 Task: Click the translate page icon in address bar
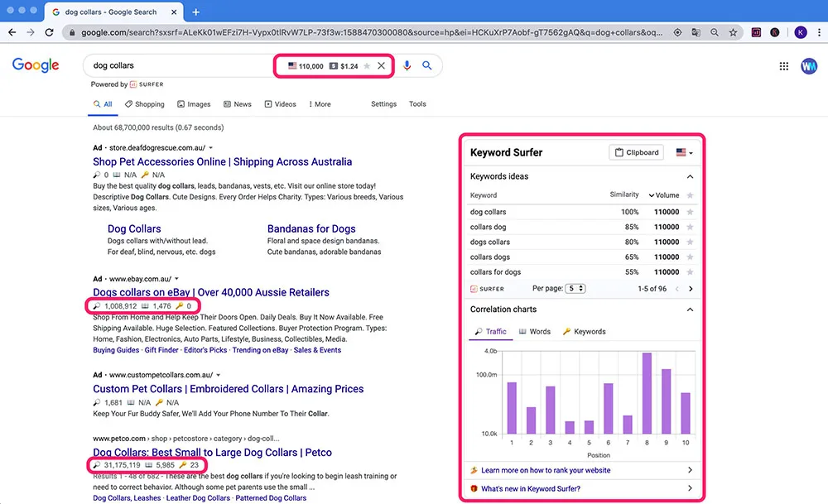[x=696, y=33]
